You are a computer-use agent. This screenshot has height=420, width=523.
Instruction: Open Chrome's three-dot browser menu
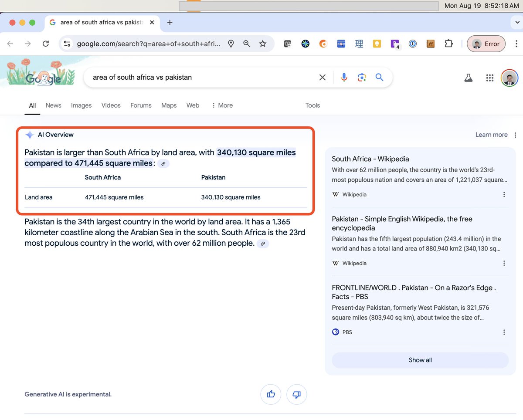[x=516, y=44]
